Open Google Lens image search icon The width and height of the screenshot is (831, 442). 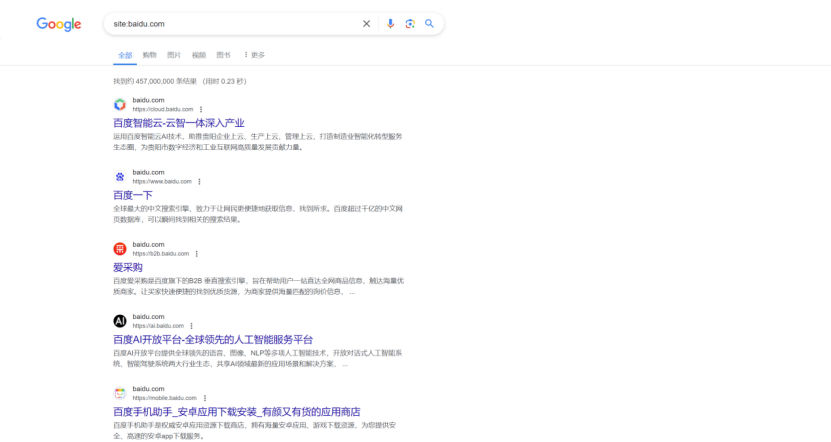tap(410, 24)
